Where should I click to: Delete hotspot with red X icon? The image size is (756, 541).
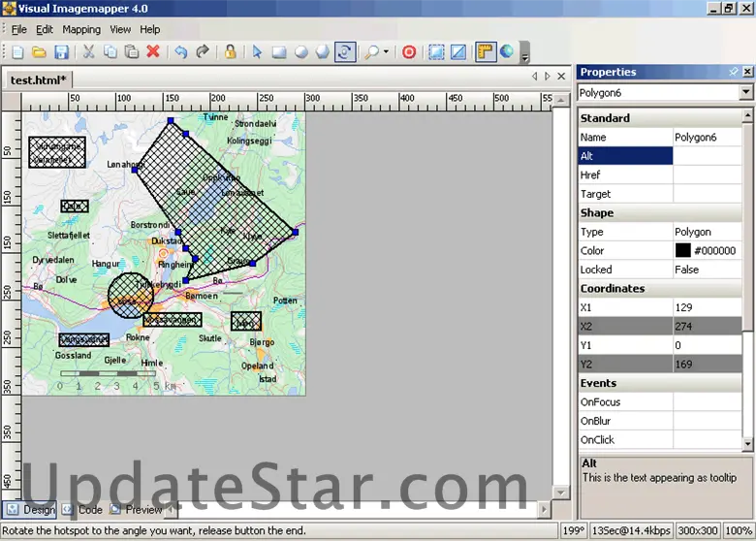pyautogui.click(x=153, y=51)
